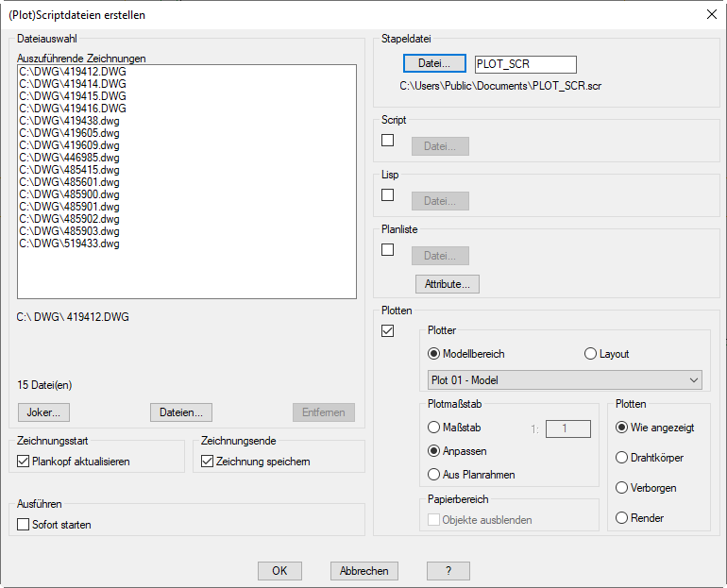Click the Joker... button
This screenshot has height=588, width=727.
coord(43,412)
